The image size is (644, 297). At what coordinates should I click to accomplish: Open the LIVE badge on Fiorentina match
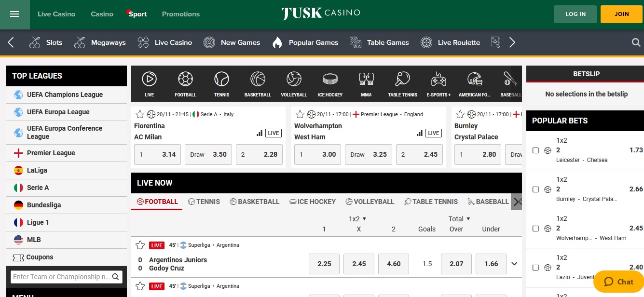click(x=274, y=133)
